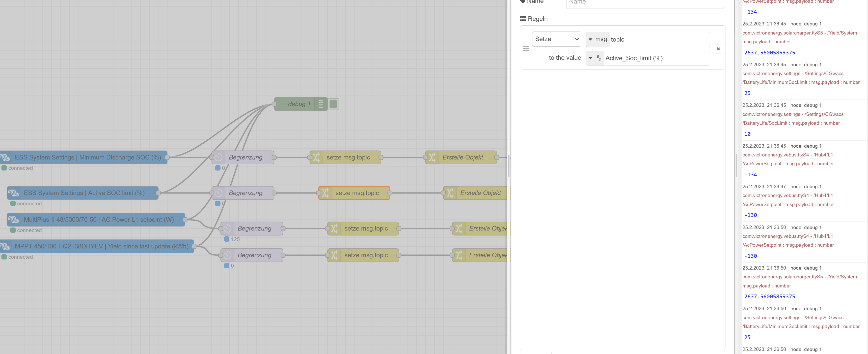Click the Name input field

[645, 3]
